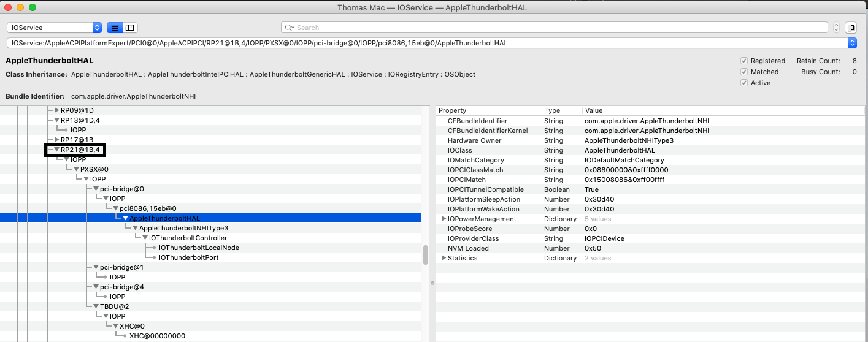Open the IOService plane dropdown
Viewport: 868px width, 342px height.
click(x=54, y=28)
